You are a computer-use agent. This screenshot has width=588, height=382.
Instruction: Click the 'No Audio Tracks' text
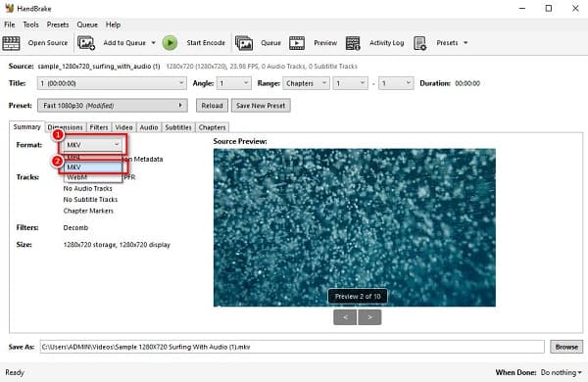(x=88, y=189)
